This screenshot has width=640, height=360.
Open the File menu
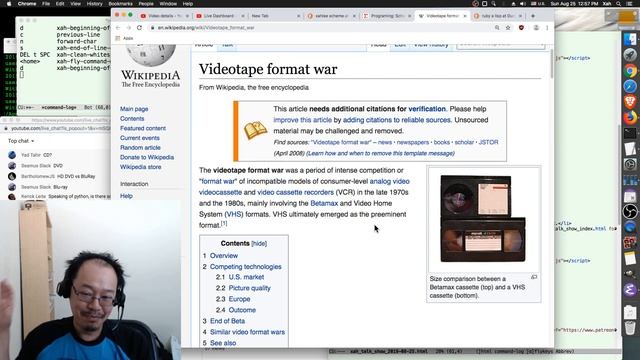pyautogui.click(x=46, y=4)
